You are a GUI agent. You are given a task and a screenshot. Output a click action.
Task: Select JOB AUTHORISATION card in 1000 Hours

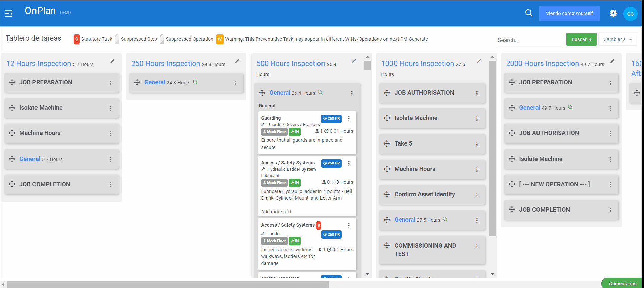(x=432, y=93)
